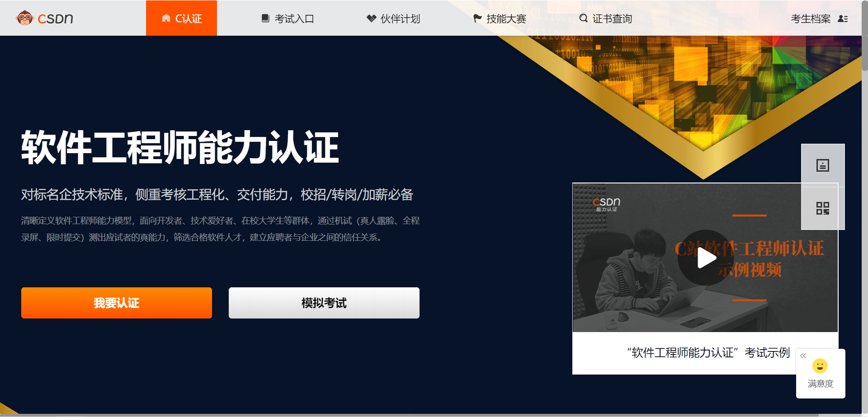Click the magnifier icon beside 证书查询

tap(584, 18)
